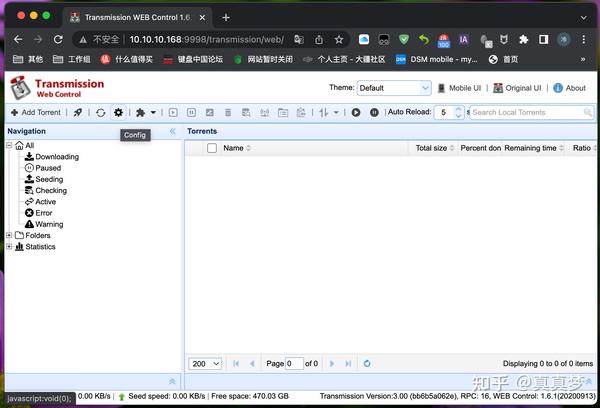The height and width of the screenshot is (408, 600).
Task: Select Paused in navigation tree
Action: point(48,168)
